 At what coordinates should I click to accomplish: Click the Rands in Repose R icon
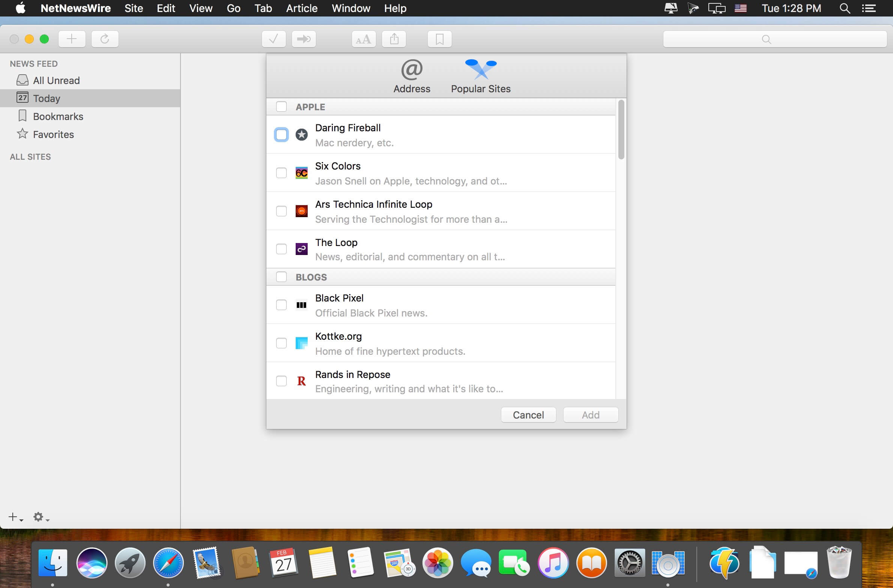[302, 381]
